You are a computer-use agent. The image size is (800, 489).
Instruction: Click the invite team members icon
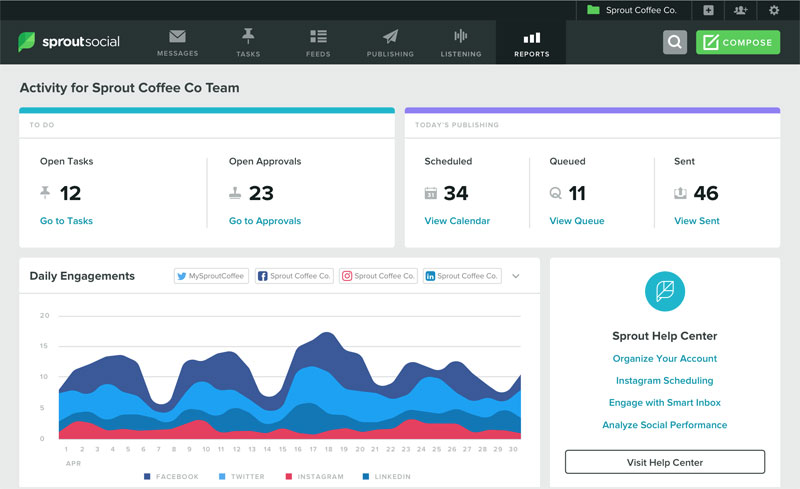(x=740, y=10)
